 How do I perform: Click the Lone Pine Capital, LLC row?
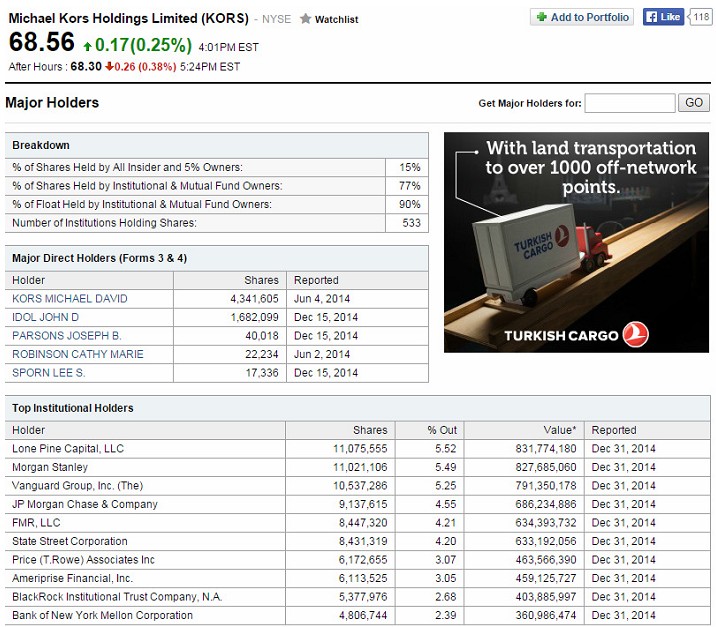(x=358, y=449)
